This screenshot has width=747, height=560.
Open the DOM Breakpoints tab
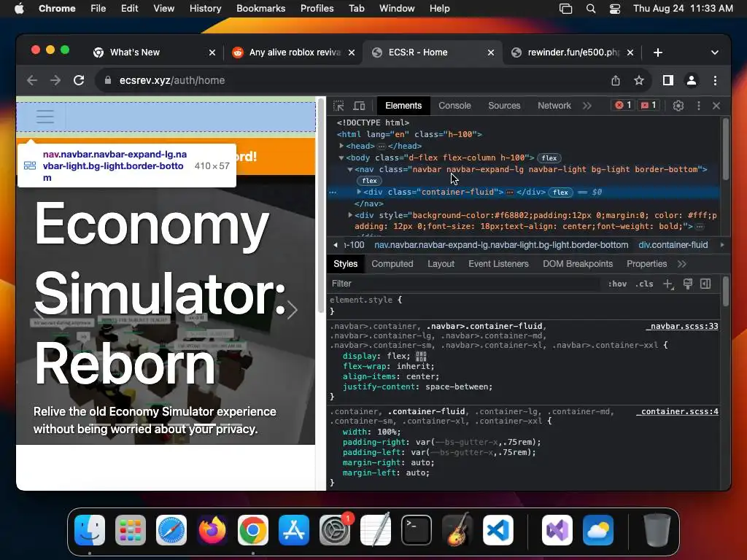578,264
